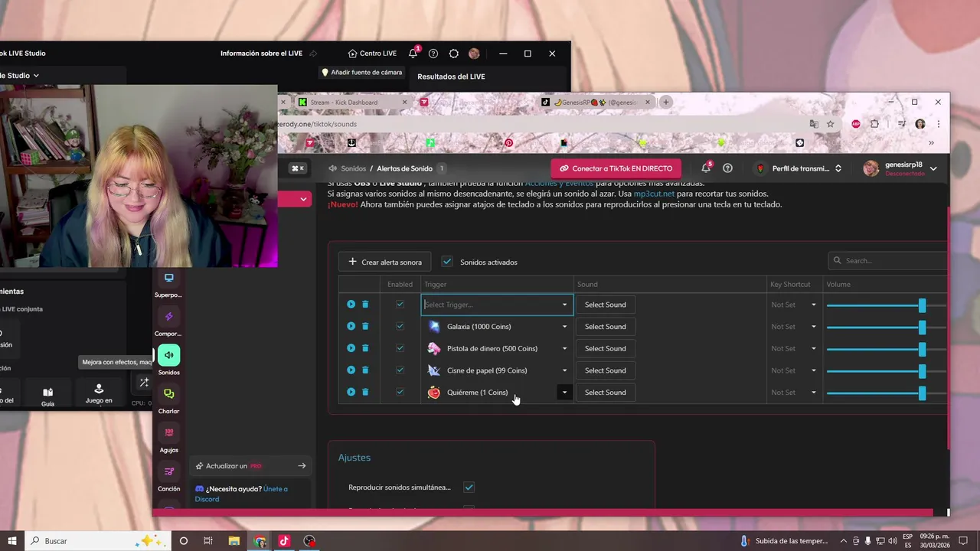Open the Canción music sidebar icon
Viewport: 980px width, 551px height.
(169, 471)
